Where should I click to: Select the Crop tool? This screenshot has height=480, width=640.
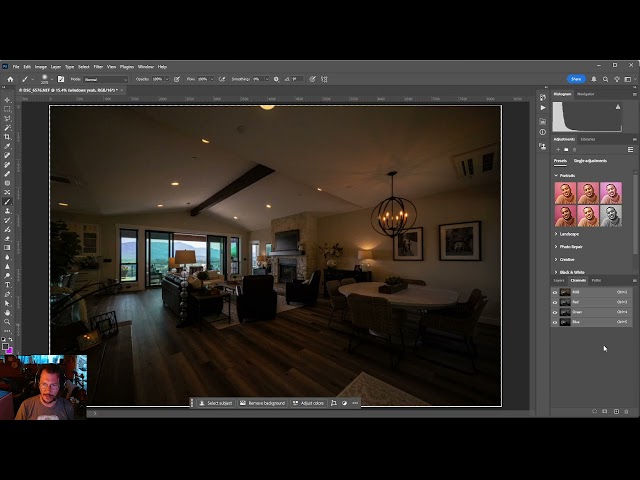[7, 137]
